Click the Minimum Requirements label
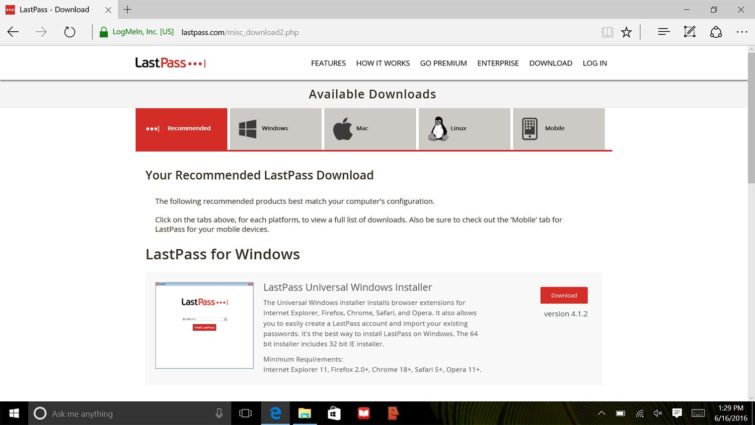This screenshot has width=755, height=425. pyautogui.click(x=303, y=359)
